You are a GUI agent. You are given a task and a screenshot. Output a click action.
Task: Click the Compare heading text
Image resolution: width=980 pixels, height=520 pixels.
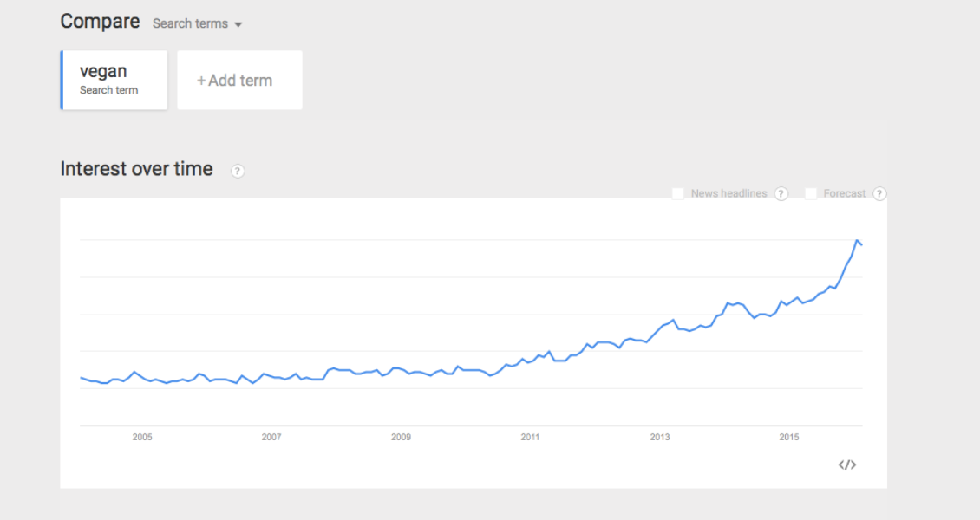(x=100, y=21)
